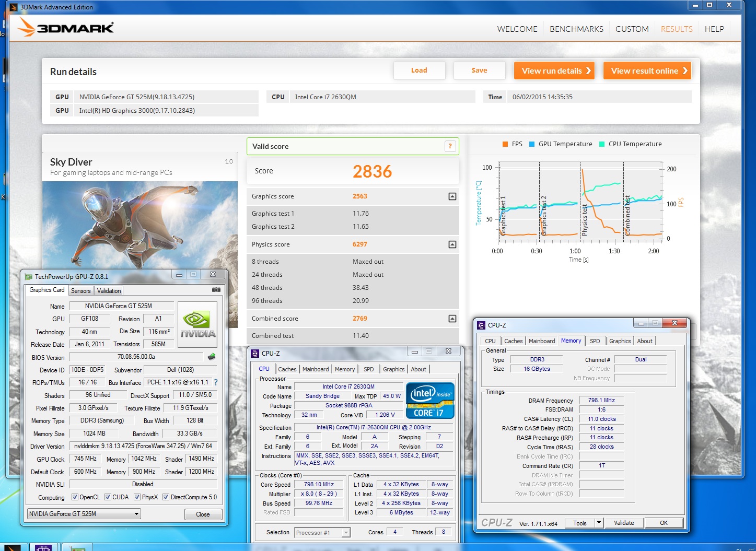
Task: Click the Save button
Action: tap(479, 71)
